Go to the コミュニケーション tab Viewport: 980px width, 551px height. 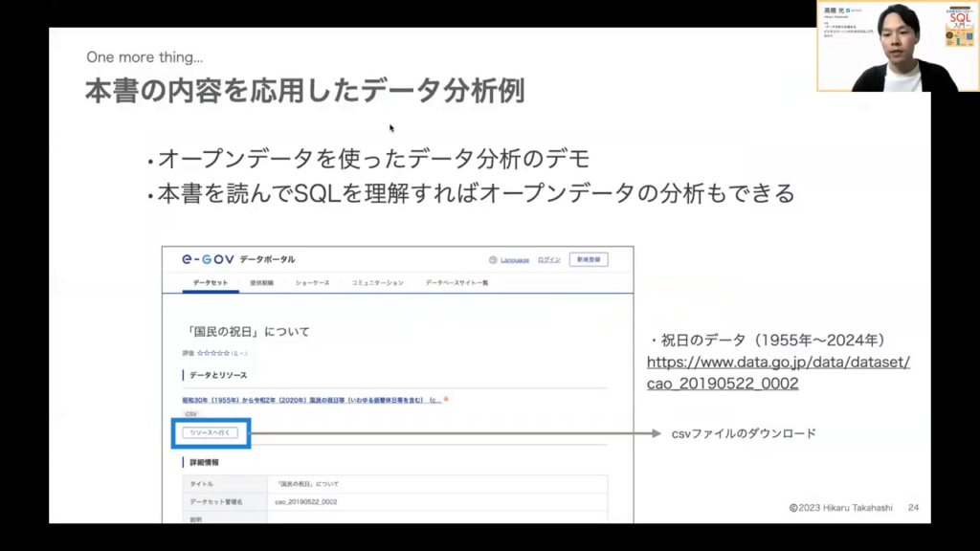(x=377, y=283)
